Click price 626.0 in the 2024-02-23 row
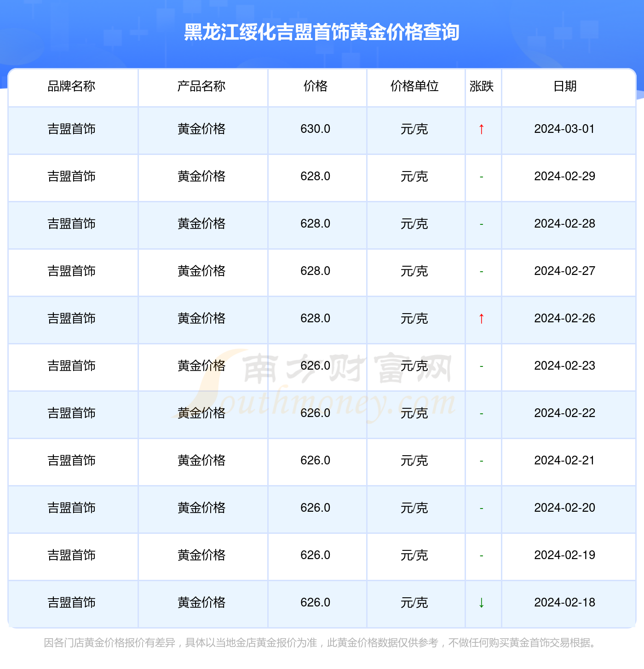The height and width of the screenshot is (669, 644). click(316, 366)
